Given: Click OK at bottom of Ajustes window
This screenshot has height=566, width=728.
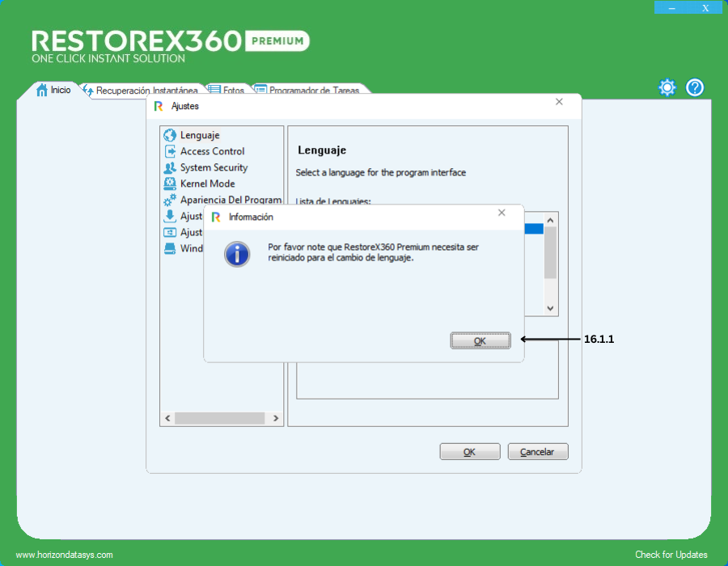Looking at the screenshot, I should click(469, 452).
